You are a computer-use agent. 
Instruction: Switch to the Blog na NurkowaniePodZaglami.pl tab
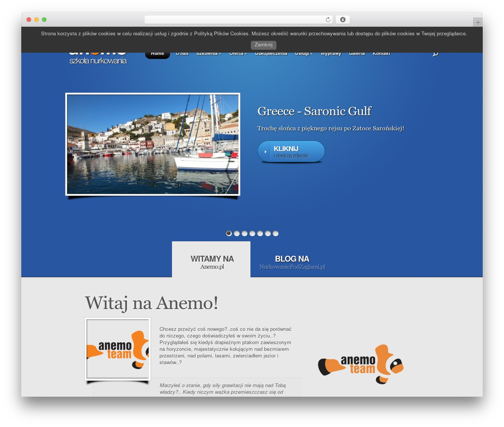pyautogui.click(x=292, y=262)
